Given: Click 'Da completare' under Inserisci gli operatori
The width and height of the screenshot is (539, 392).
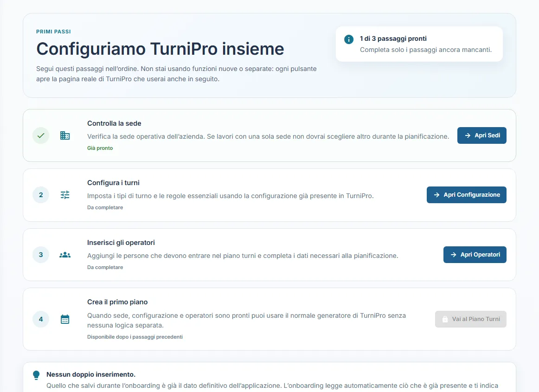Looking at the screenshot, I should point(105,267).
